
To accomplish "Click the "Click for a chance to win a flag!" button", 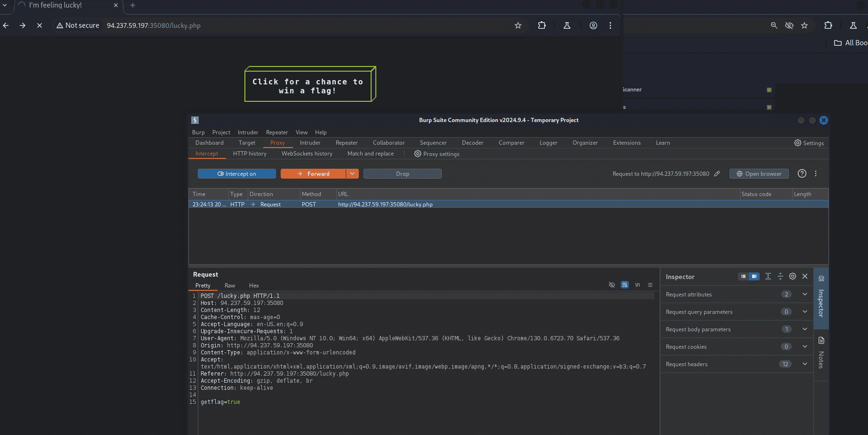I will click(310, 84).
